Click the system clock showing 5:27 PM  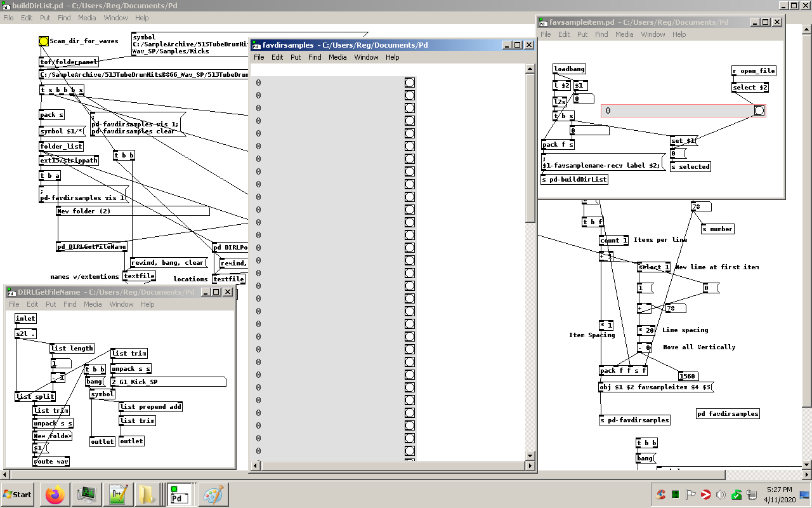(x=779, y=490)
